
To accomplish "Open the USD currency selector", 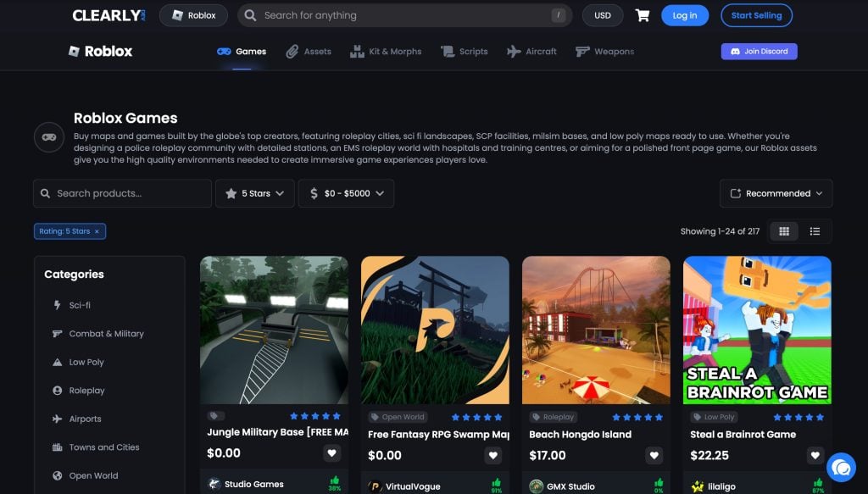I will click(x=603, y=15).
